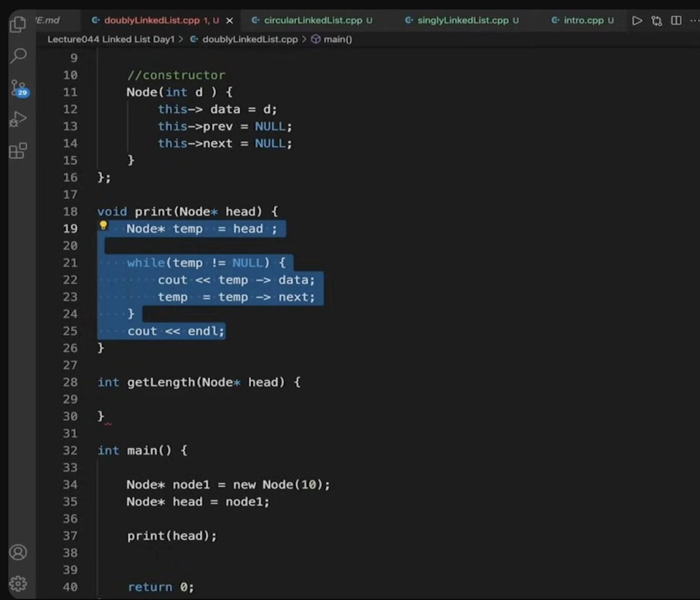The image size is (700, 600).
Task: Click line number 36 in the gutter
Action: 70,518
